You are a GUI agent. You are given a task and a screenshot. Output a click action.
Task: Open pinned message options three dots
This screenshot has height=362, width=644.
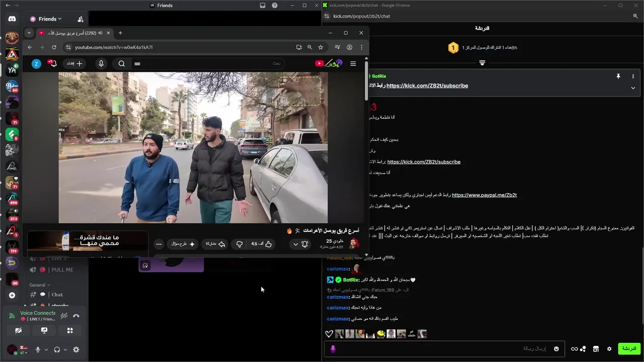click(x=633, y=76)
